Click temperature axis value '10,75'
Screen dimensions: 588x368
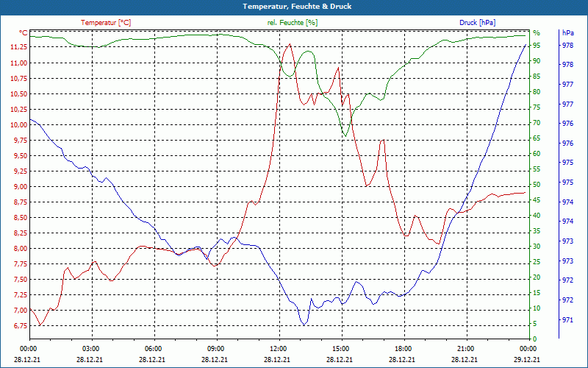(19, 79)
